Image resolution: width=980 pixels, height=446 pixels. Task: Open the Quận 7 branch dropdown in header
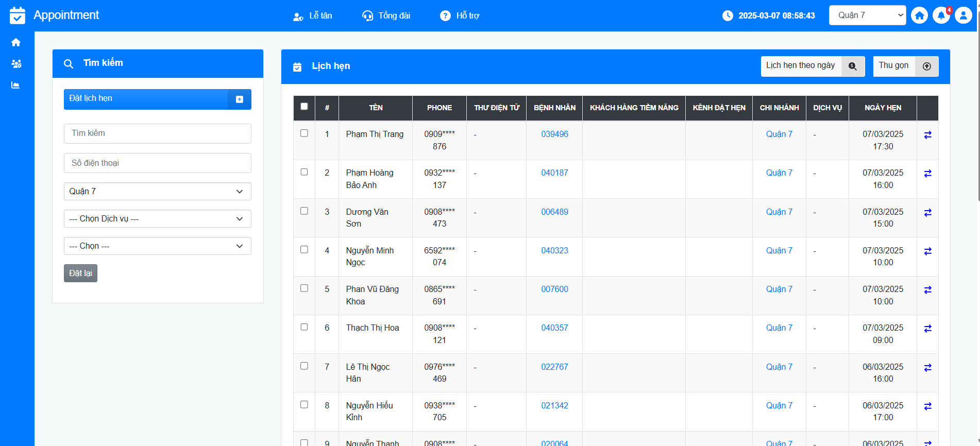point(867,15)
